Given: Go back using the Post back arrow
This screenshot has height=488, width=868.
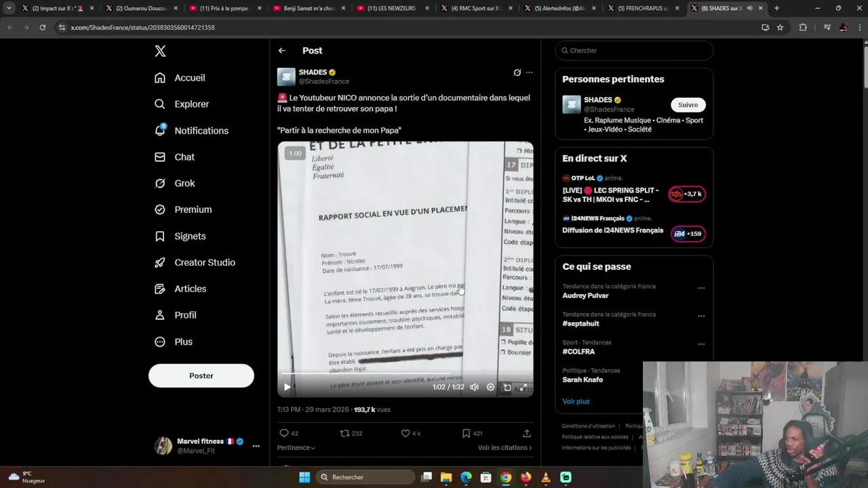Looking at the screenshot, I should (x=281, y=51).
